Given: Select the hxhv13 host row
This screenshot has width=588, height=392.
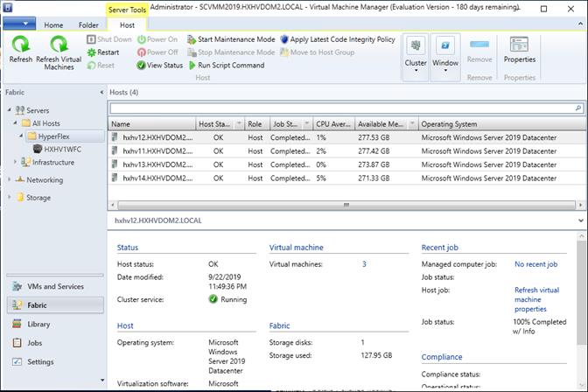Looking at the screenshot, I should tap(346, 164).
